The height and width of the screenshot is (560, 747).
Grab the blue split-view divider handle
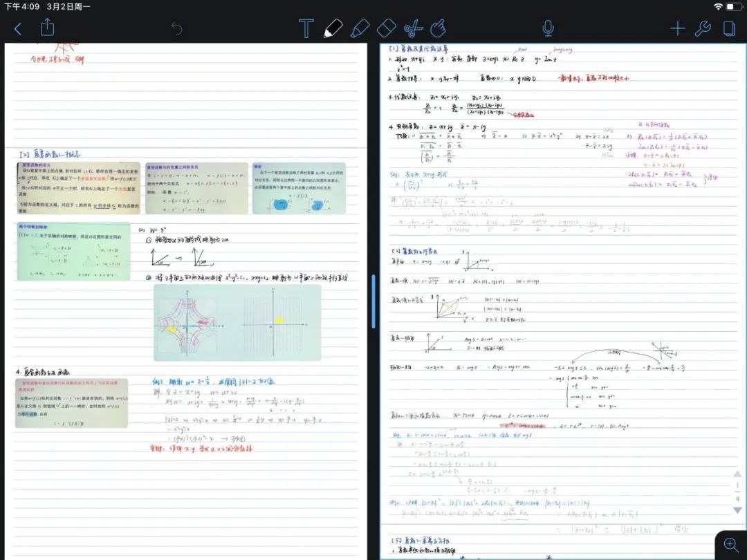tap(373, 301)
